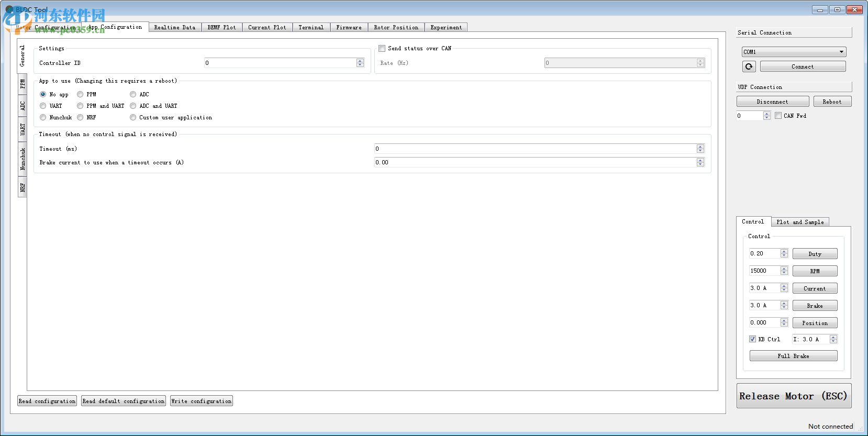The width and height of the screenshot is (868, 436).
Task: Click position value 0.000 spinner
Action: coord(784,322)
